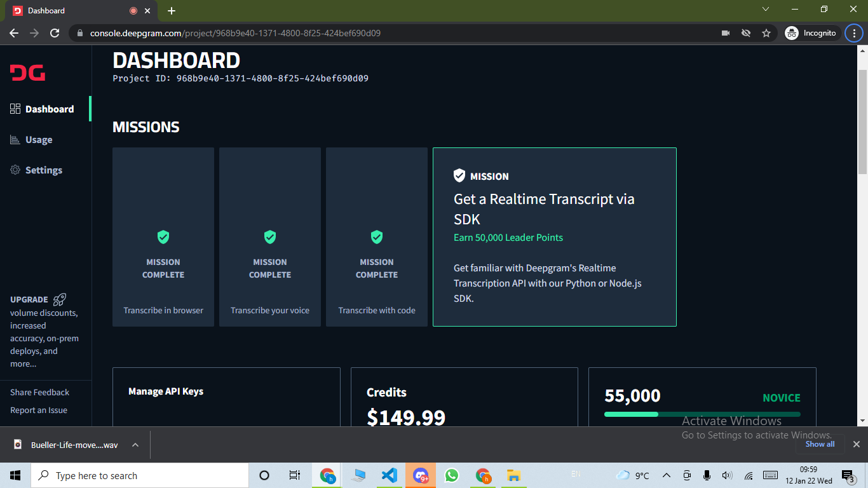
Task: Click the Earn 50,000 Leader Points text
Action: pos(508,237)
